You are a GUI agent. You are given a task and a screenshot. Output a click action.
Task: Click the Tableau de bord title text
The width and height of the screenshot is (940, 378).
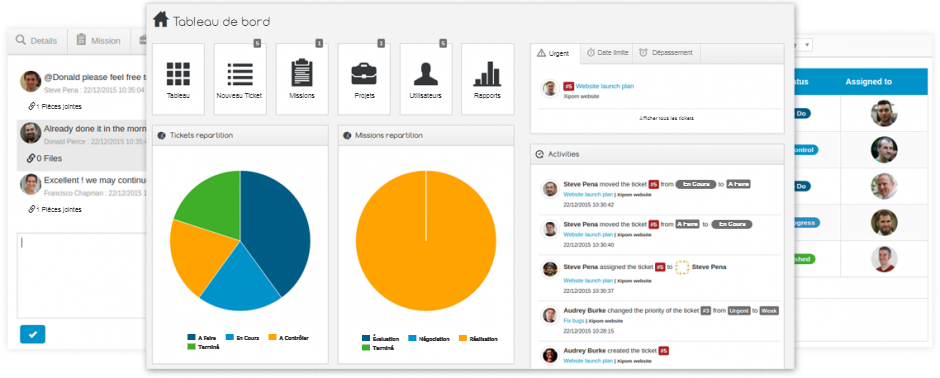point(222,22)
